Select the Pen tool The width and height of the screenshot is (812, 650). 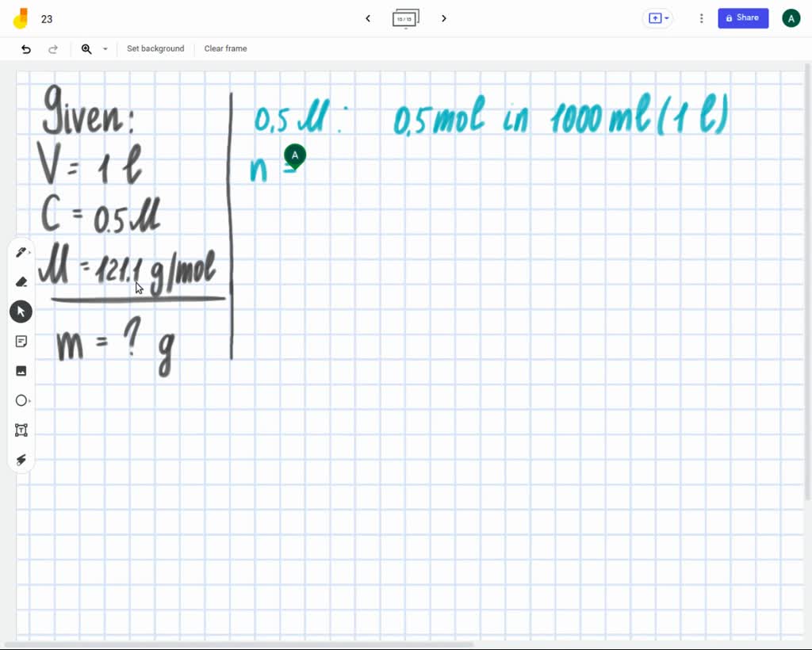click(21, 251)
